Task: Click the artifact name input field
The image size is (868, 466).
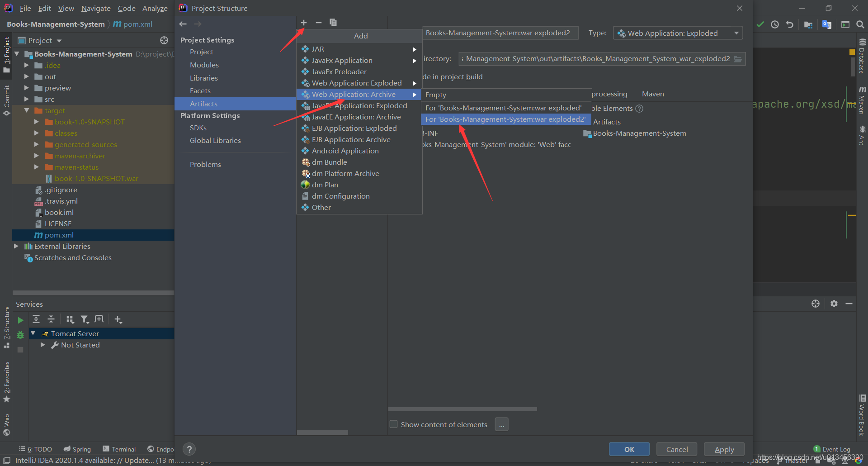Action: click(500, 33)
